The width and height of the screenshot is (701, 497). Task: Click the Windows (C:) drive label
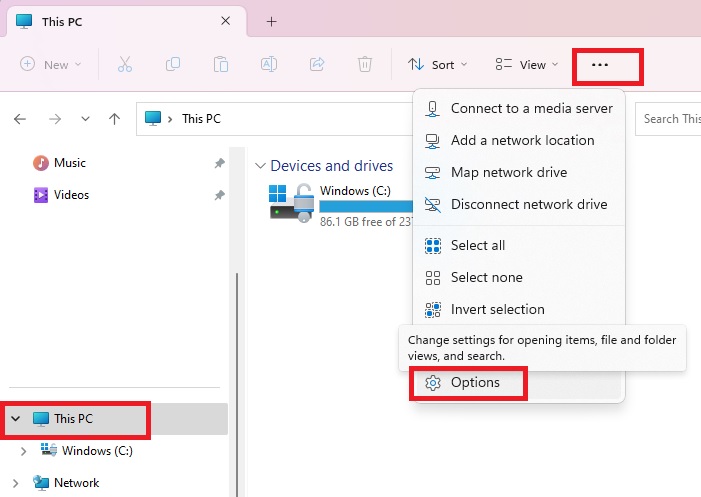tap(355, 191)
